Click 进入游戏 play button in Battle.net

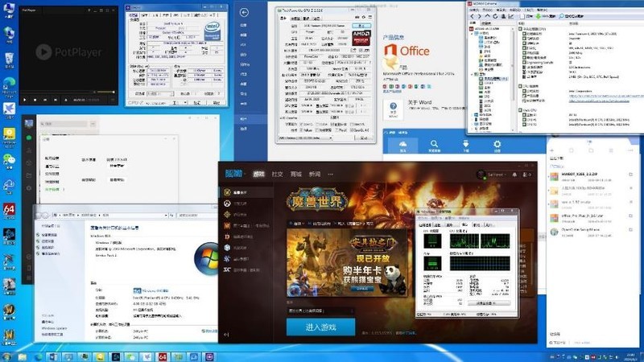pyautogui.click(x=320, y=327)
